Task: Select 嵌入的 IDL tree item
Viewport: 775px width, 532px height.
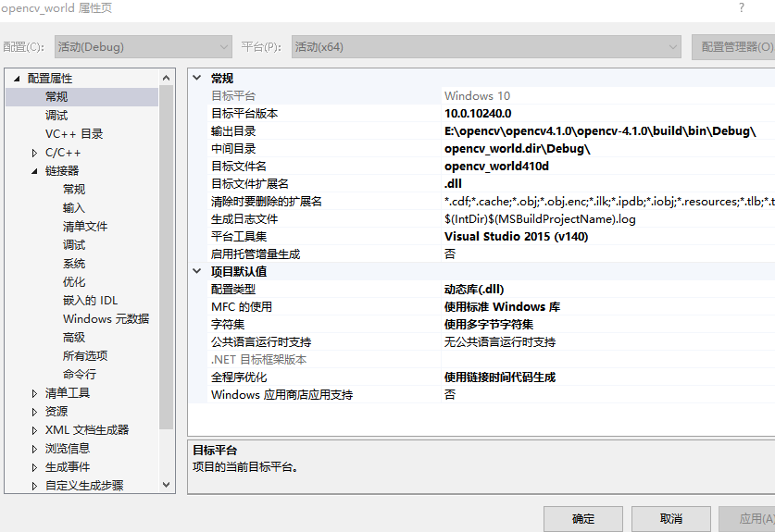Action: (x=91, y=301)
